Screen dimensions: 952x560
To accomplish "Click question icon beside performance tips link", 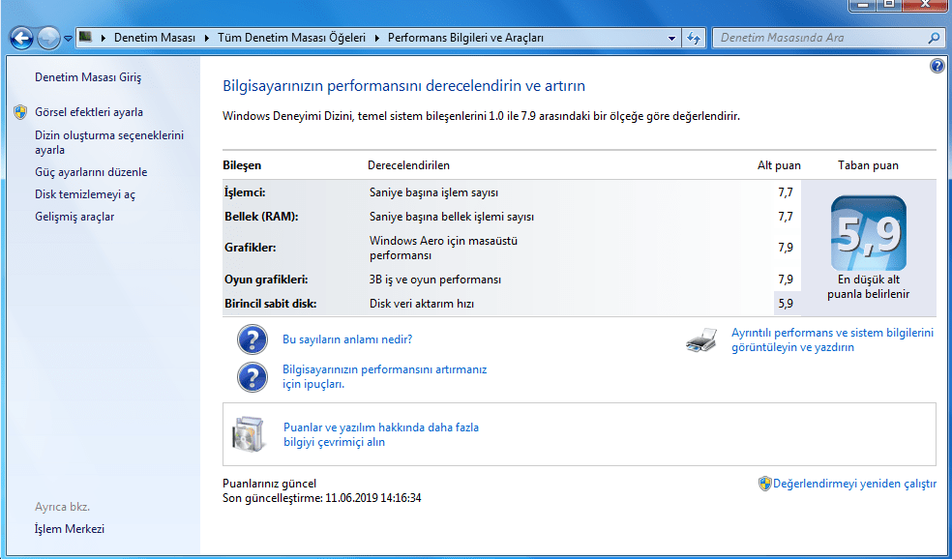I will point(252,377).
